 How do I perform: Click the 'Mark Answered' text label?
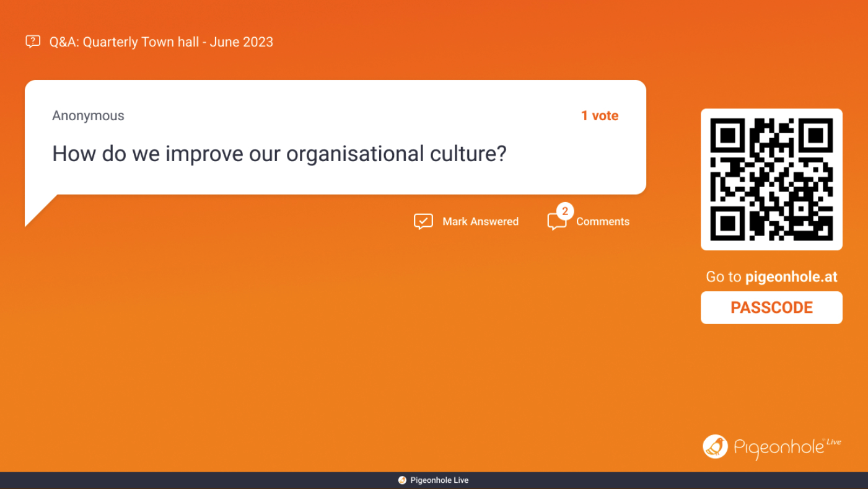pyautogui.click(x=480, y=221)
